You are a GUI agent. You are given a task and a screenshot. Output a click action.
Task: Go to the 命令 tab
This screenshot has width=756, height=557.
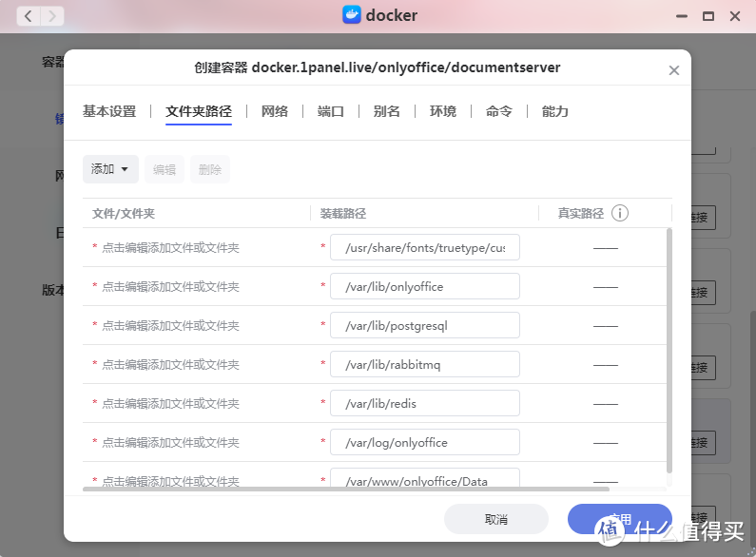tap(499, 111)
